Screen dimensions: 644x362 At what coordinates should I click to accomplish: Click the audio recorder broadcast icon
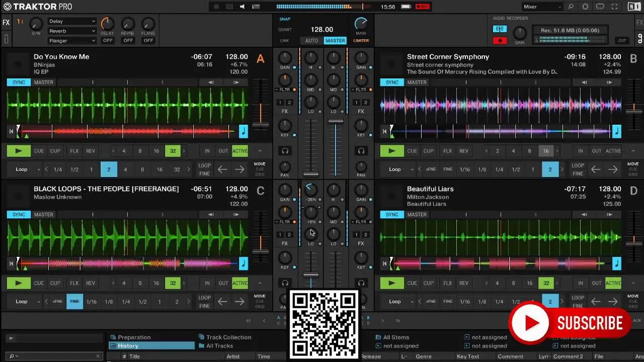point(500,29)
